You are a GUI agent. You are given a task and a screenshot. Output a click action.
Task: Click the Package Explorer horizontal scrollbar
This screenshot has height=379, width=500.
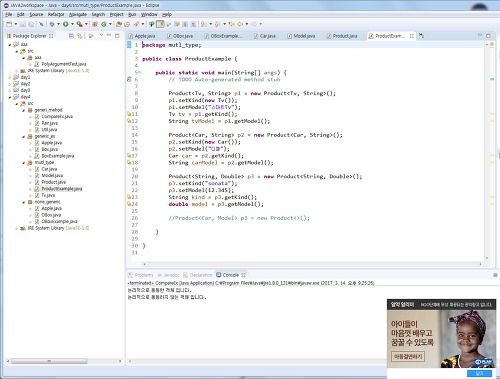pyautogui.click(x=49, y=361)
